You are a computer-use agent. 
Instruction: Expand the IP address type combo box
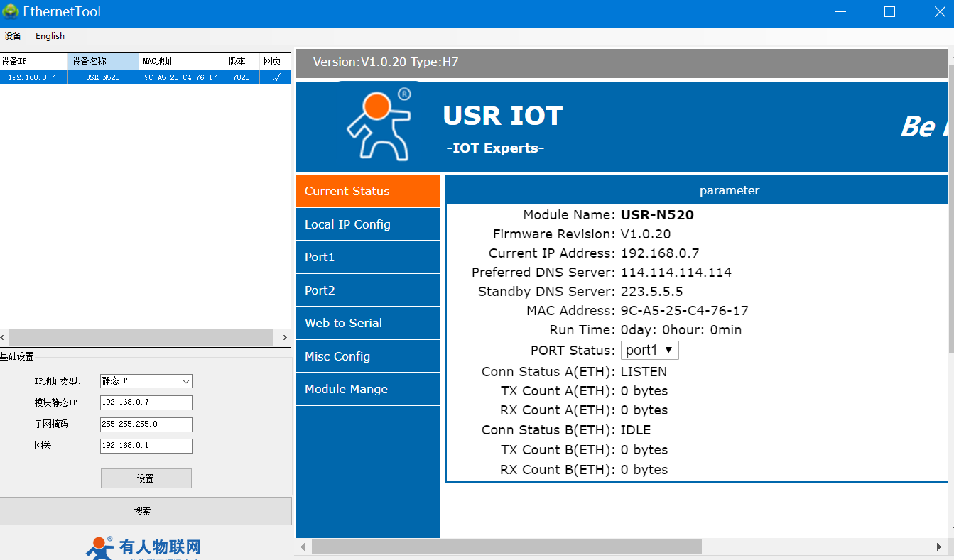tap(146, 381)
